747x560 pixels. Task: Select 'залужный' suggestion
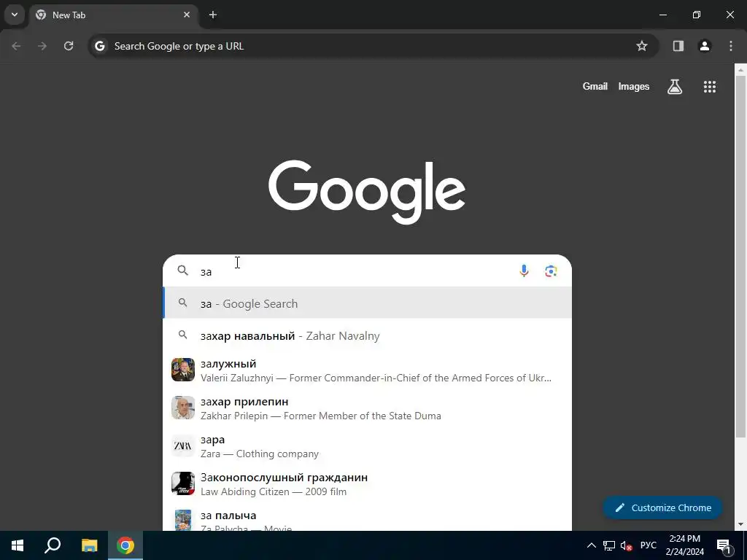[367, 370]
